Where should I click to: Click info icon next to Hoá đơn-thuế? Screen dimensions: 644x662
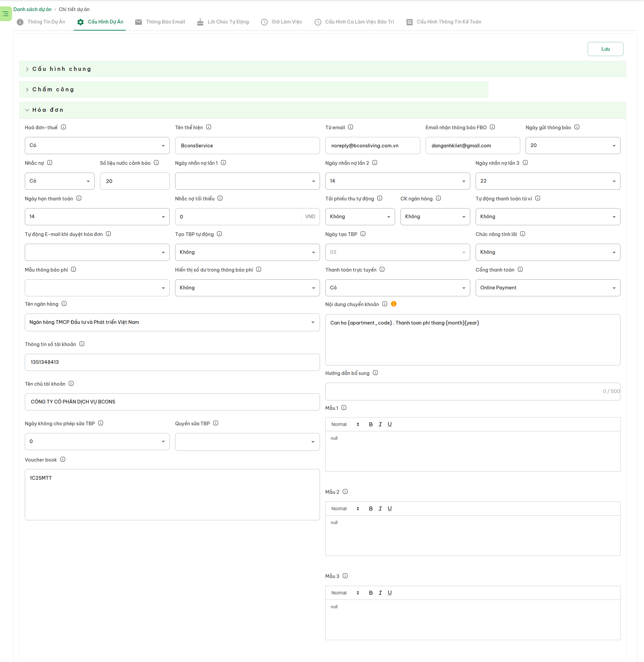coord(63,127)
